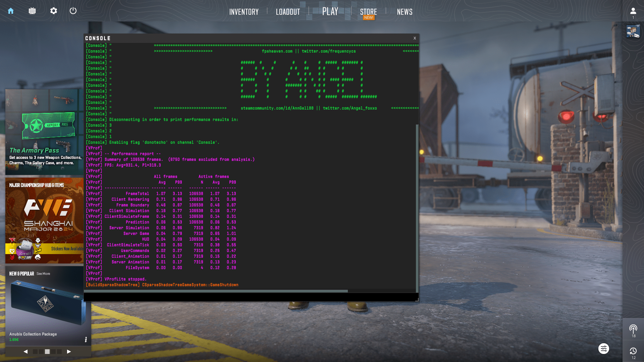The width and height of the screenshot is (644, 362).
Task: Click the Server Simulation row
Action: pos(161,228)
